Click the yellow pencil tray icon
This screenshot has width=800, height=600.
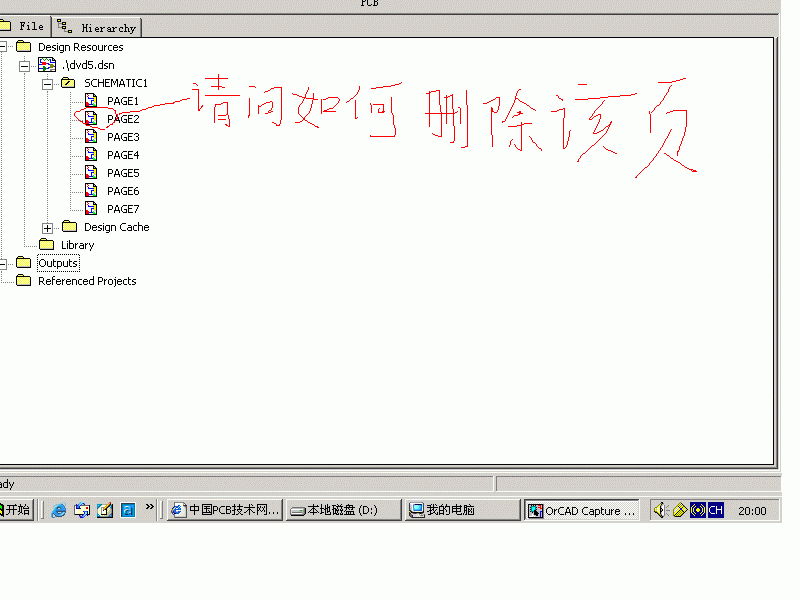(x=680, y=510)
